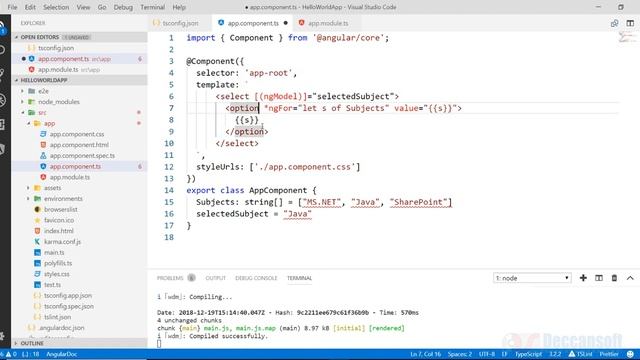The height and width of the screenshot is (360, 640).
Task: Open app.component.css in explorer
Action: click(77, 134)
